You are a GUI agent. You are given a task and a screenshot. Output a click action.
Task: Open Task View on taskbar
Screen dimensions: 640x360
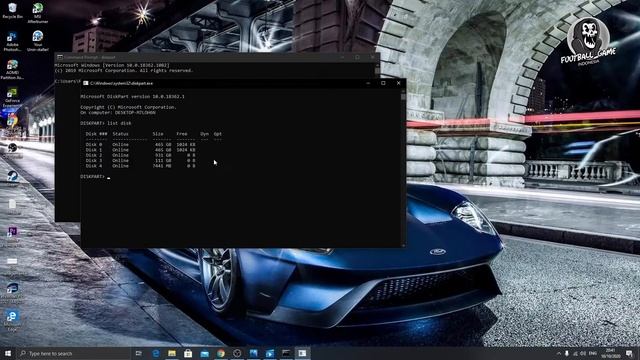[139, 353]
